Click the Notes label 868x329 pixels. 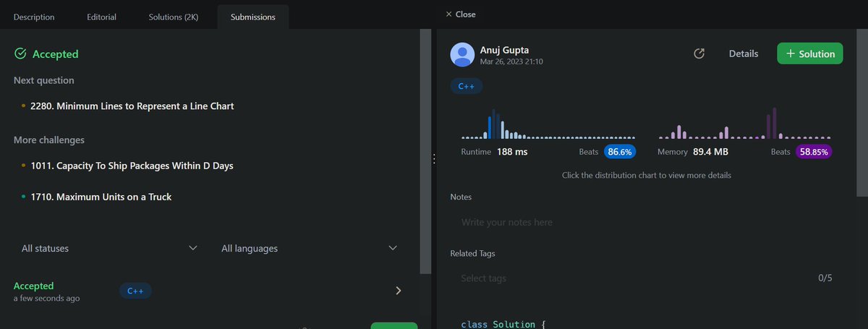[461, 197]
